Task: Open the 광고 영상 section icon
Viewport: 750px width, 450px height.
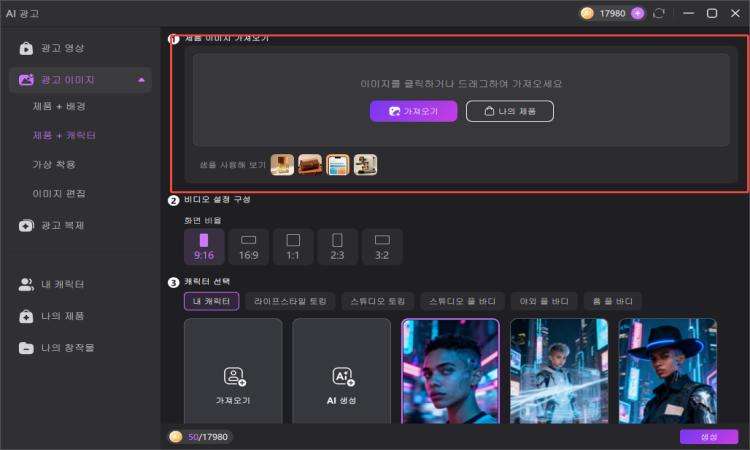Action: pyautogui.click(x=26, y=48)
